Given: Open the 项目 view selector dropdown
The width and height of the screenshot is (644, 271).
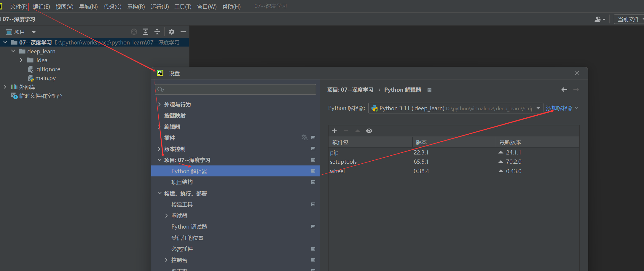Looking at the screenshot, I should 34,32.
